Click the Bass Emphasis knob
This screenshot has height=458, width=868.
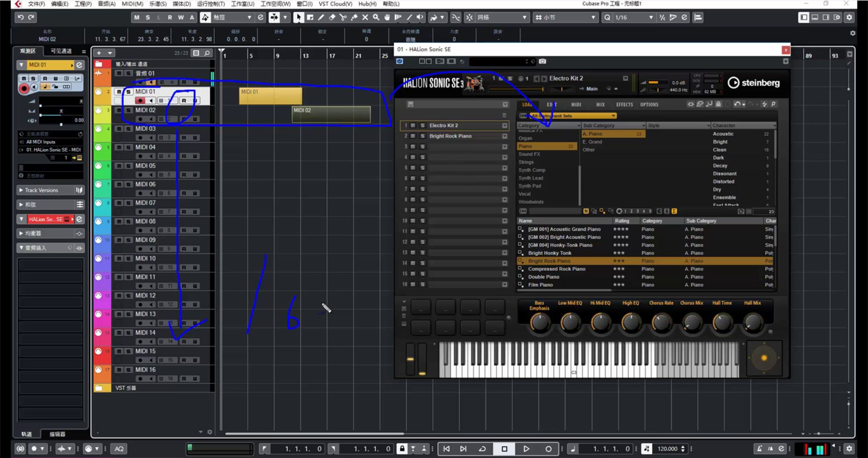540,323
